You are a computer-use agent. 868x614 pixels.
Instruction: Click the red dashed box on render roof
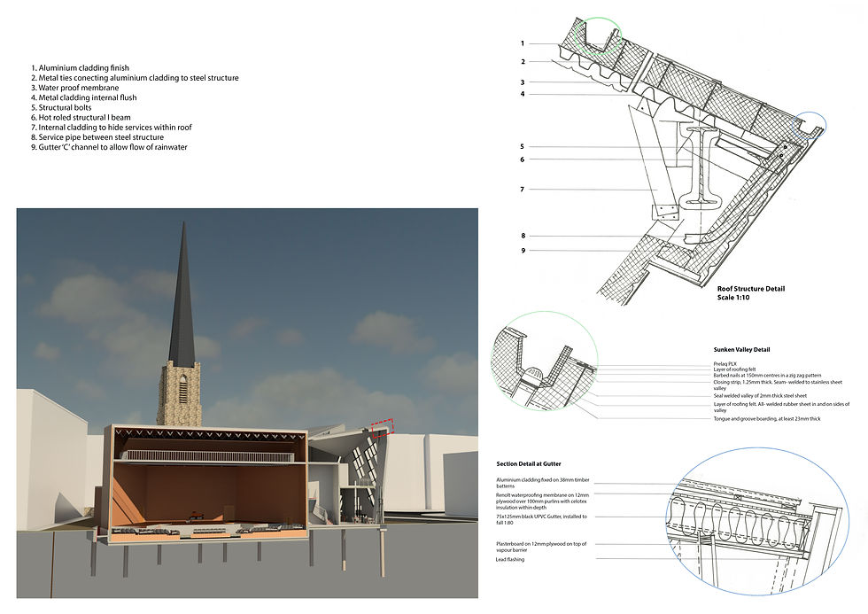click(x=383, y=428)
